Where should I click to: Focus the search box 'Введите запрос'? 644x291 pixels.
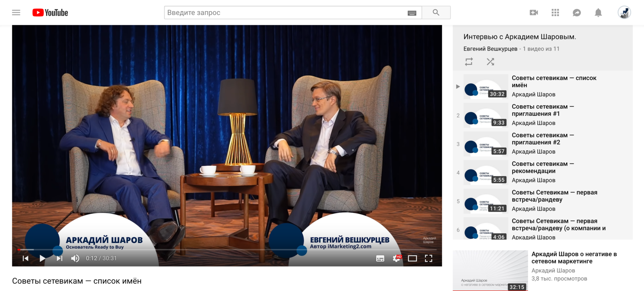(286, 13)
